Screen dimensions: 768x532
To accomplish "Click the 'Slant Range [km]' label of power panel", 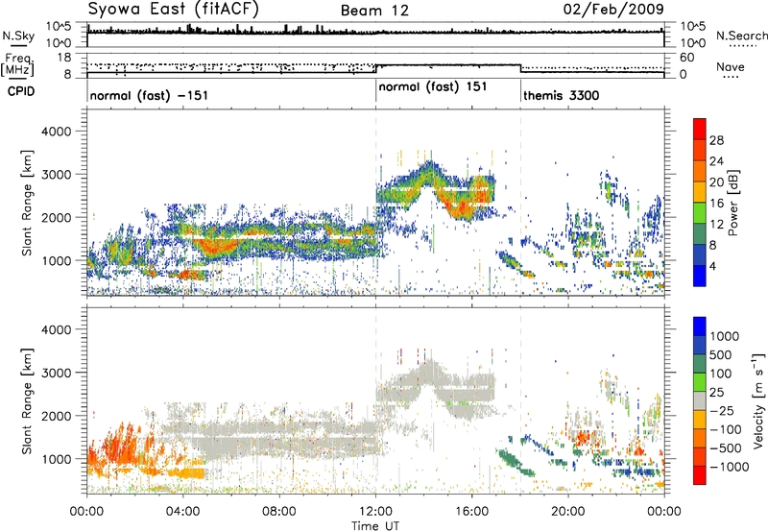I will (x=27, y=203).
